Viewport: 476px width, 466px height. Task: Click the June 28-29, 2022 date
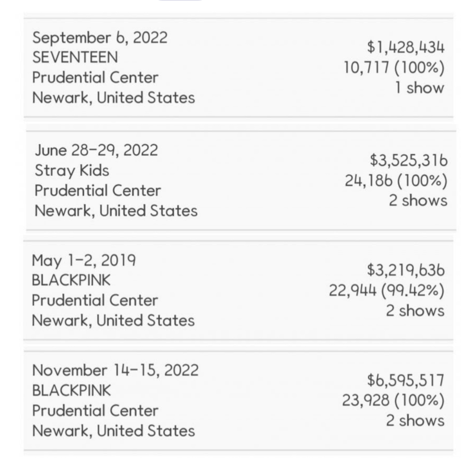coord(96,150)
